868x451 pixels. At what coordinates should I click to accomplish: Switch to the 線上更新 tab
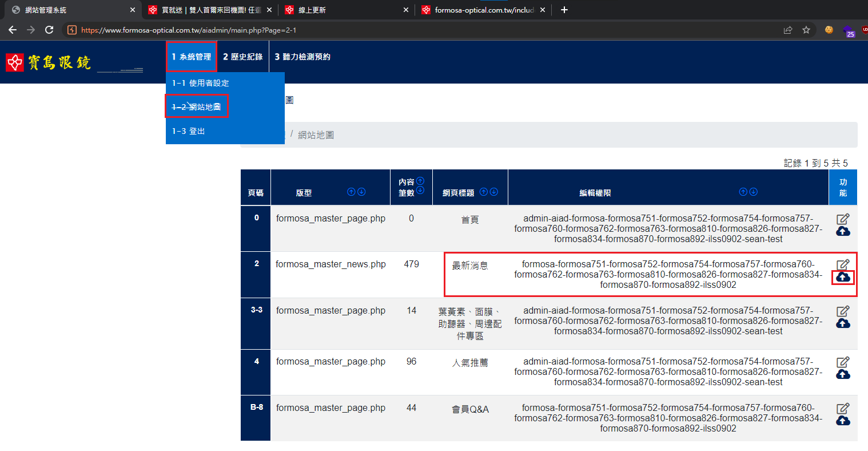pyautogui.click(x=347, y=10)
